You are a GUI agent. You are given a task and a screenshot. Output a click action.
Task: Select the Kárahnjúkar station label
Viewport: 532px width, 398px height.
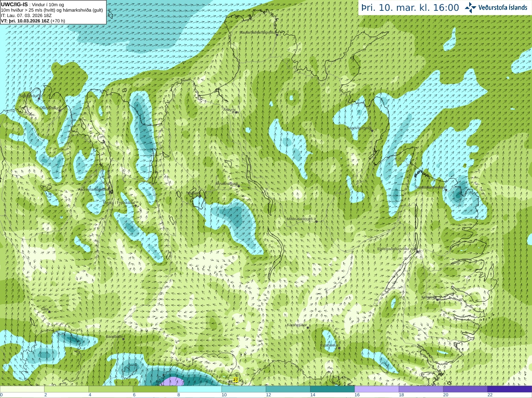pyautogui.click(x=297, y=325)
